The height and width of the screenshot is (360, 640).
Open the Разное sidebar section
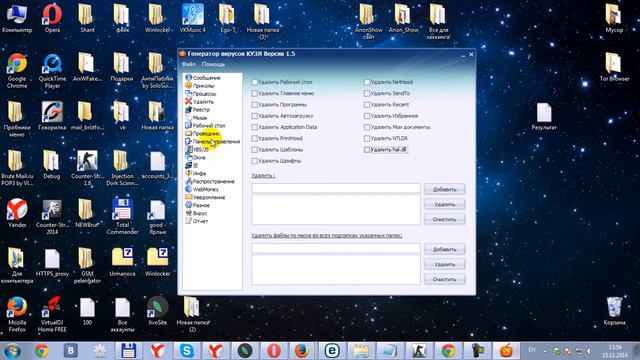tap(197, 205)
